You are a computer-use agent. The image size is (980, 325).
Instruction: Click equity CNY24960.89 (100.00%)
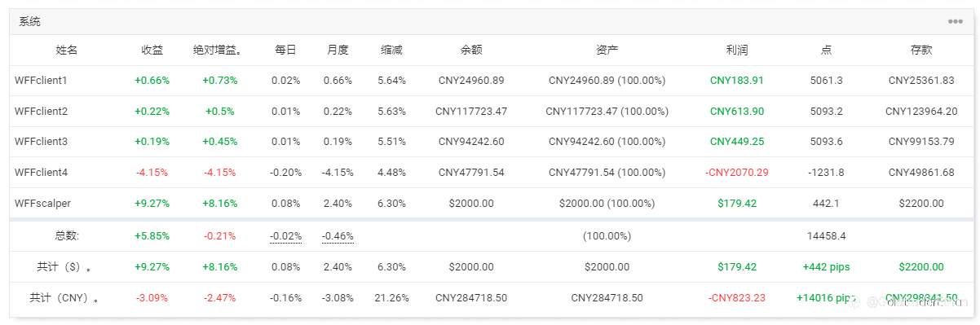pyautogui.click(x=607, y=81)
